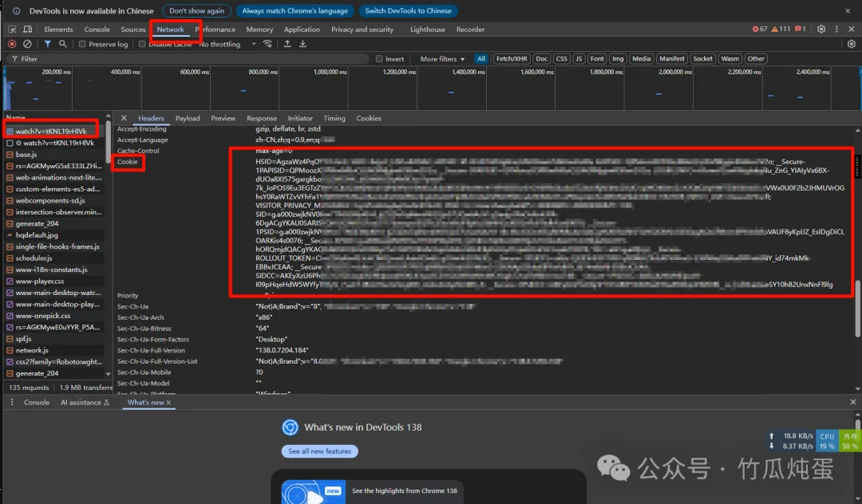Toggle the All resource type filter
The width and height of the screenshot is (862, 504).
481,59
